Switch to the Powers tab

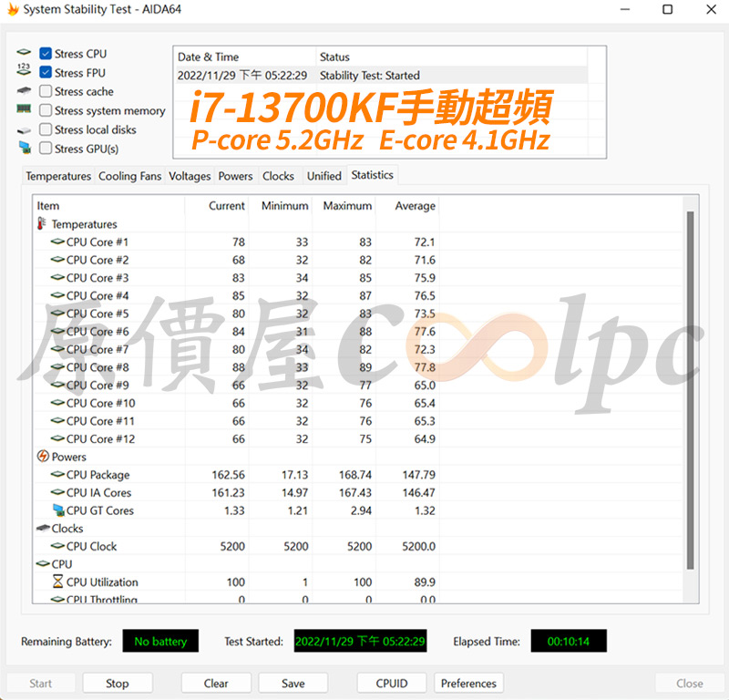[x=236, y=176]
